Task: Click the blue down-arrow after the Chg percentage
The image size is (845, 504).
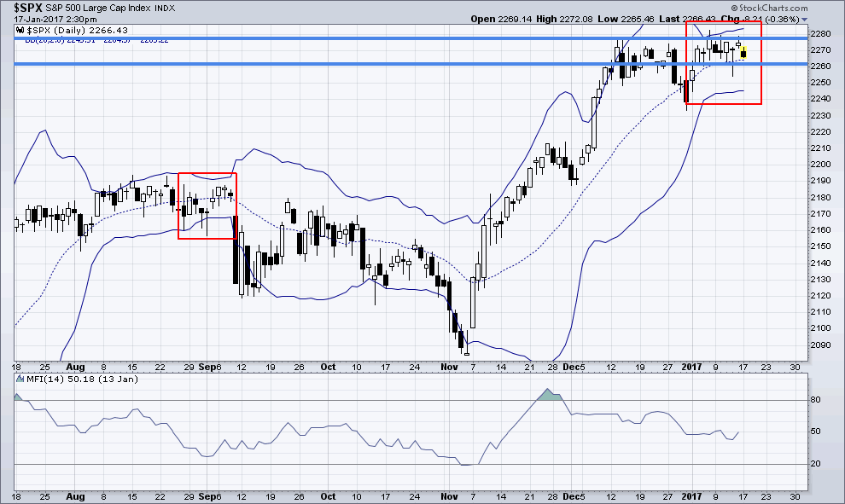Action: pos(805,20)
